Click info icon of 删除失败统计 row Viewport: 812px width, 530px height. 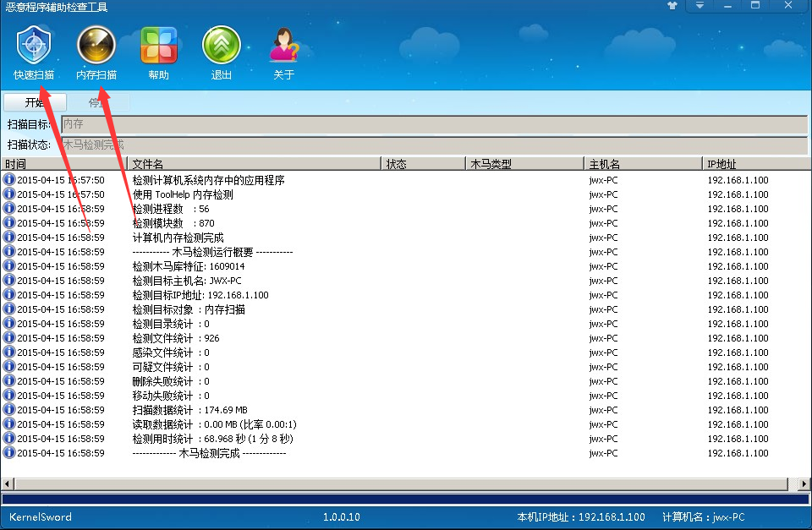8,381
